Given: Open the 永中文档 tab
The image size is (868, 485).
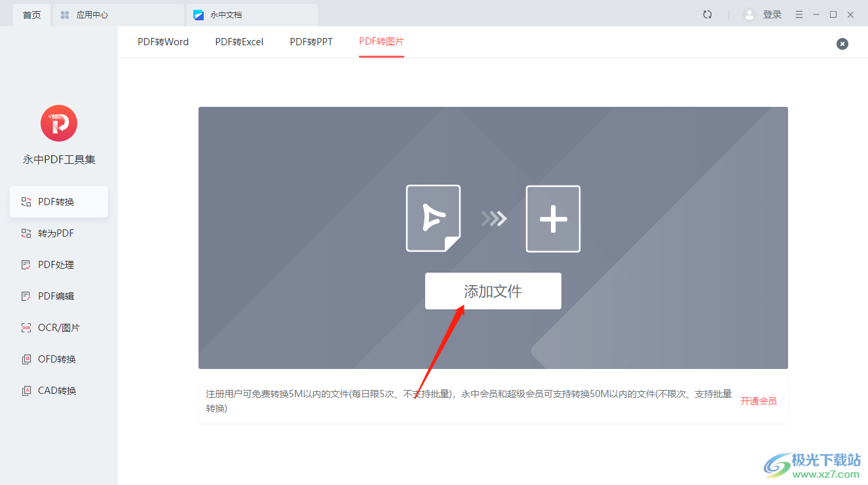Looking at the screenshot, I should pos(252,14).
